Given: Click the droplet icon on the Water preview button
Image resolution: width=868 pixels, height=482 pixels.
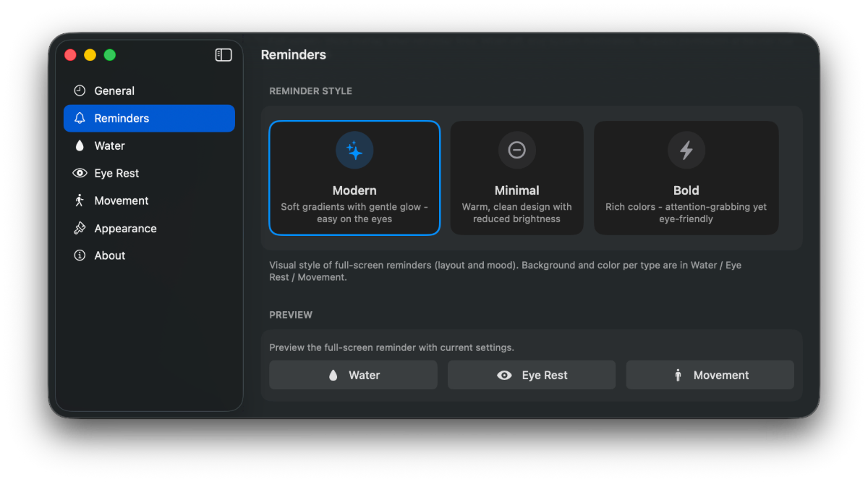Looking at the screenshot, I should (x=332, y=375).
